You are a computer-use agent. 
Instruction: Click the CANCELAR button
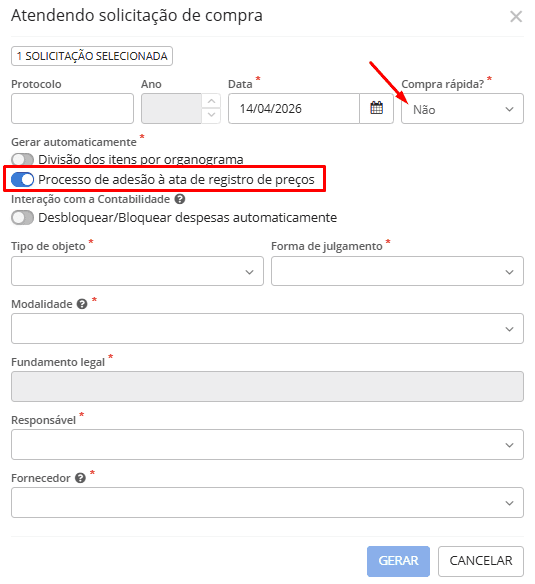(x=481, y=561)
